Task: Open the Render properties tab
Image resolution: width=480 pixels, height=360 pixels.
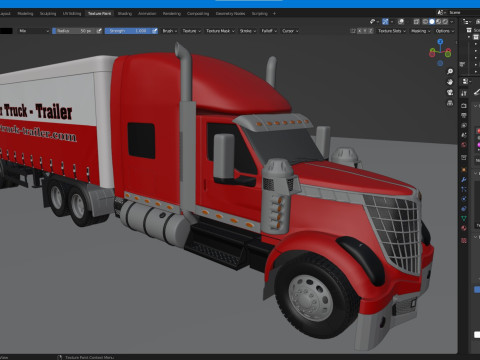Action: pos(464,106)
